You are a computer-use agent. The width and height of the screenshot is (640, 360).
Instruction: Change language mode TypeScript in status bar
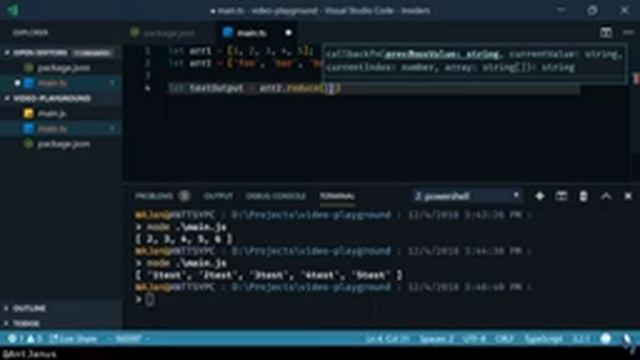pos(543,339)
